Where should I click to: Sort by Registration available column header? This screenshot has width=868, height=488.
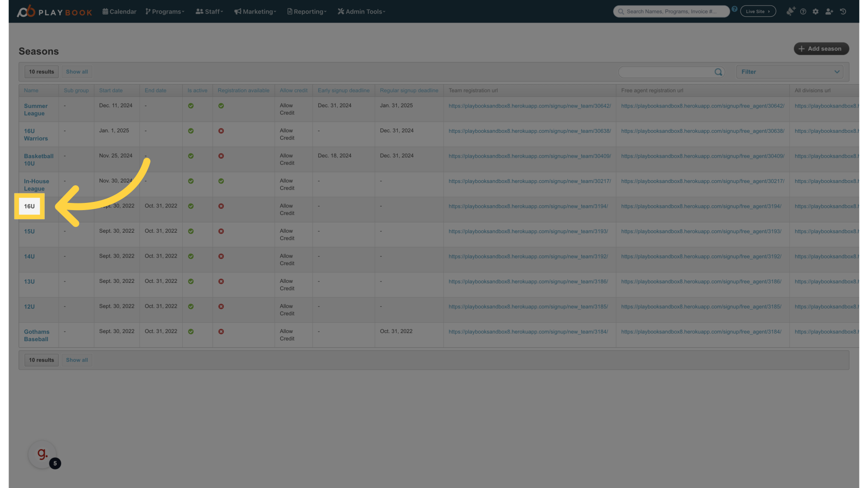[x=244, y=90]
